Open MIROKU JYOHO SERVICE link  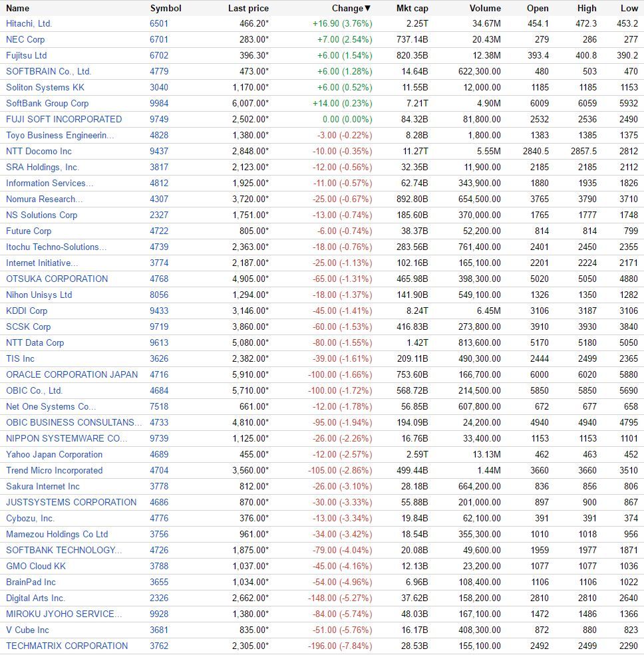pyautogui.click(x=63, y=614)
